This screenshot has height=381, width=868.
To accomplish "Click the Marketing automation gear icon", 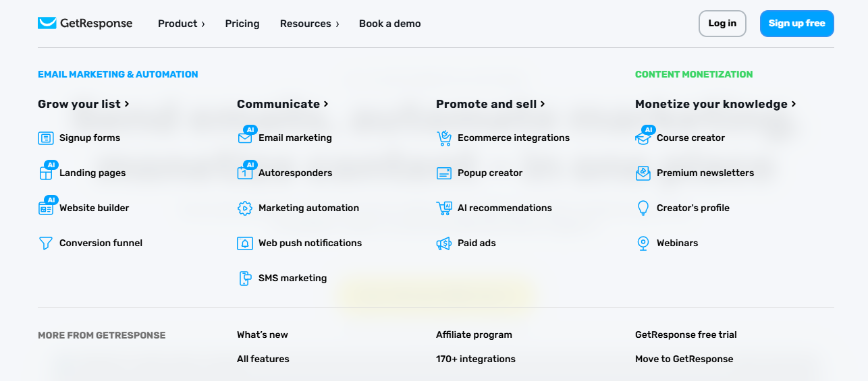I will point(245,208).
